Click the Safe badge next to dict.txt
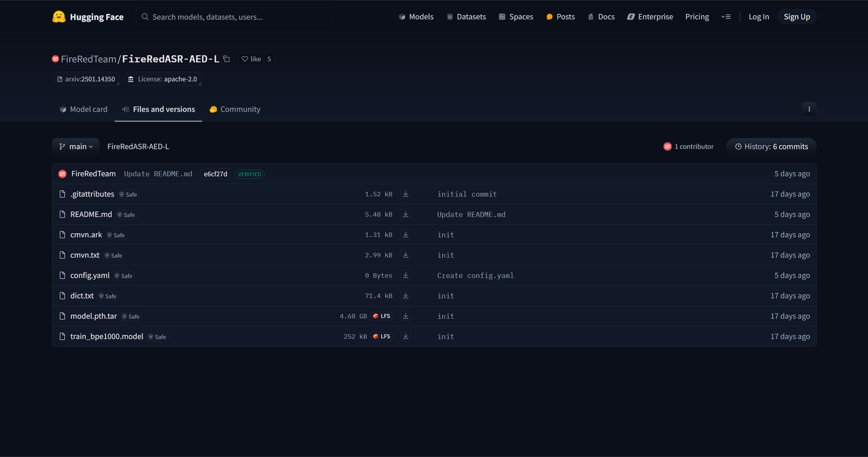The height and width of the screenshot is (457, 868). [x=108, y=296]
